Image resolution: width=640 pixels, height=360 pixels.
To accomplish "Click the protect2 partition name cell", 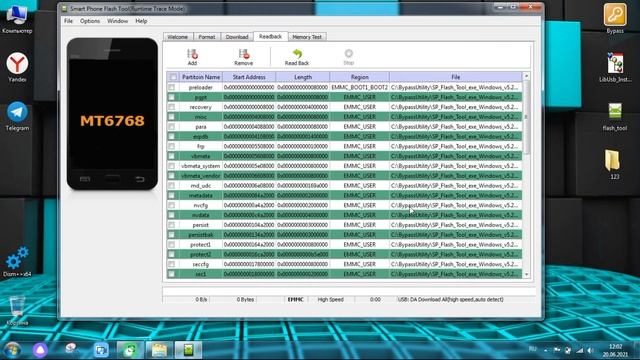I will pos(200,254).
